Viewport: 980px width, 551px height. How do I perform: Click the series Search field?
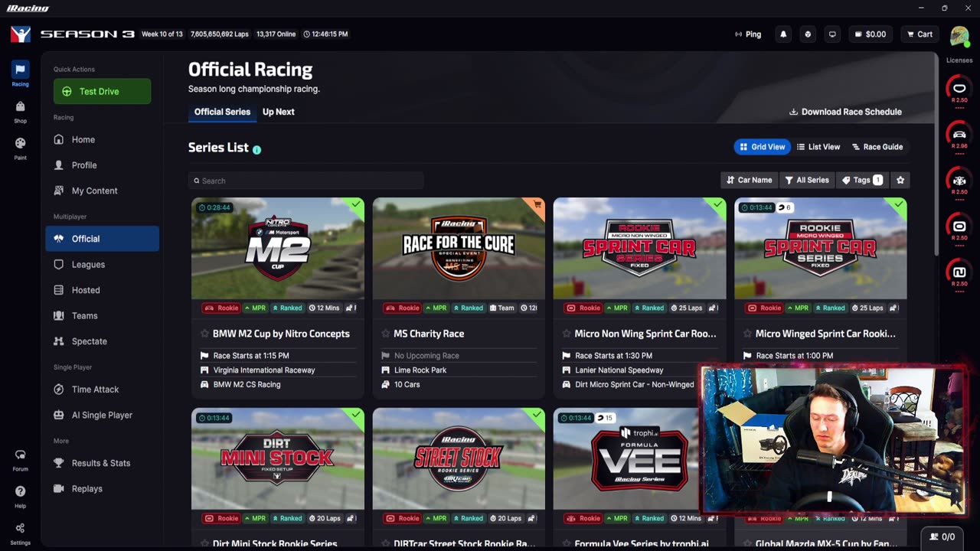pyautogui.click(x=305, y=181)
